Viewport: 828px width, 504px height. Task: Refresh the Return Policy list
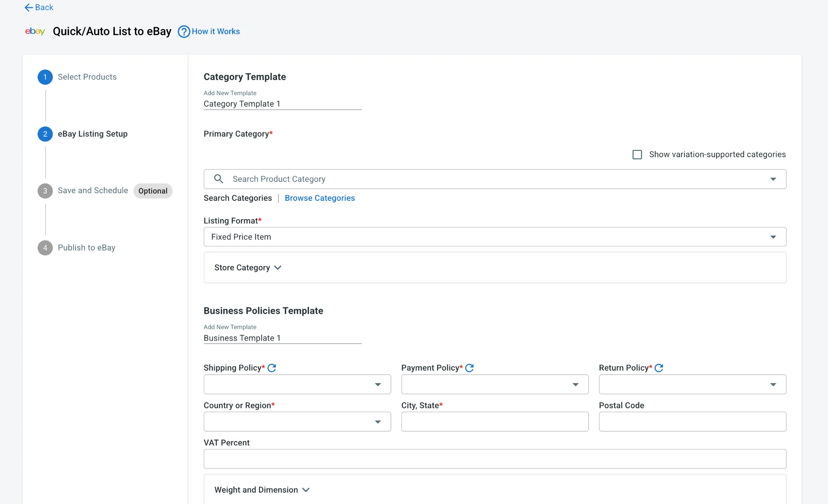(x=659, y=368)
